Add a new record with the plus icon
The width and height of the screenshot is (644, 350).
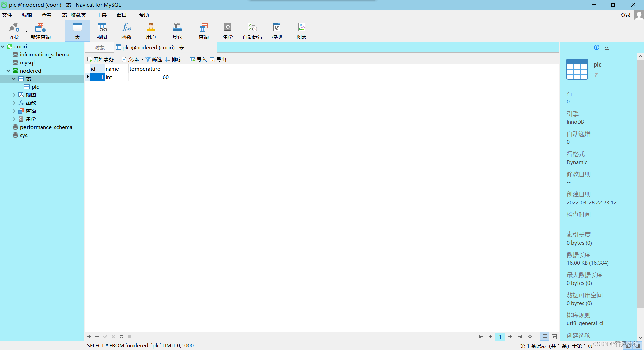[x=89, y=337]
